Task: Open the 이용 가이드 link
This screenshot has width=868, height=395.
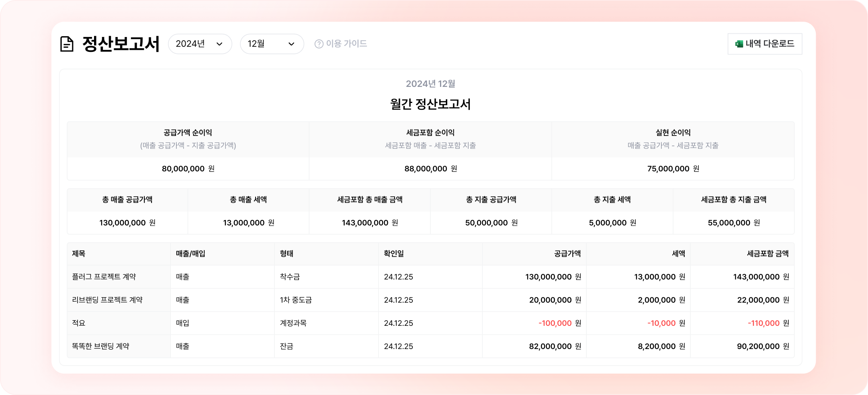Action: point(346,44)
